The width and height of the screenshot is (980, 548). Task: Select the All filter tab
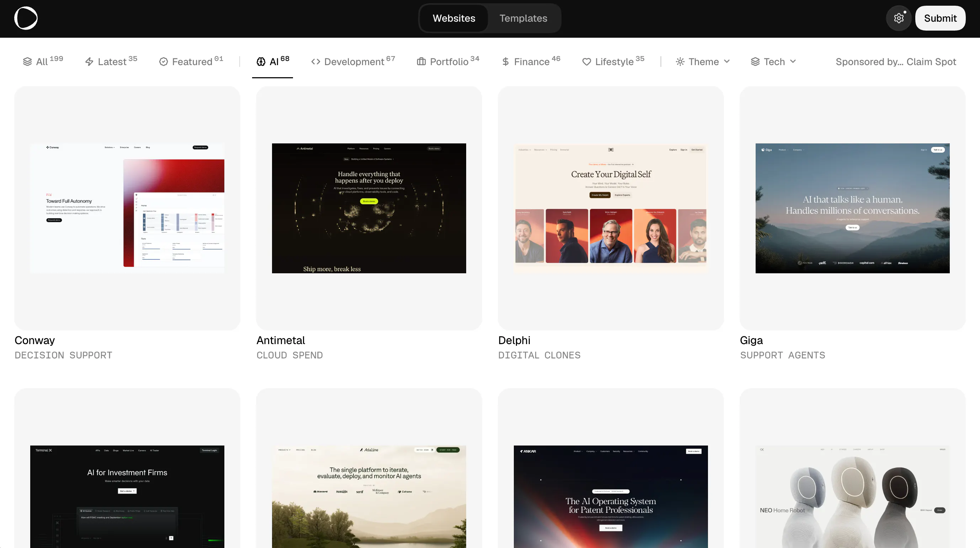[43, 62]
